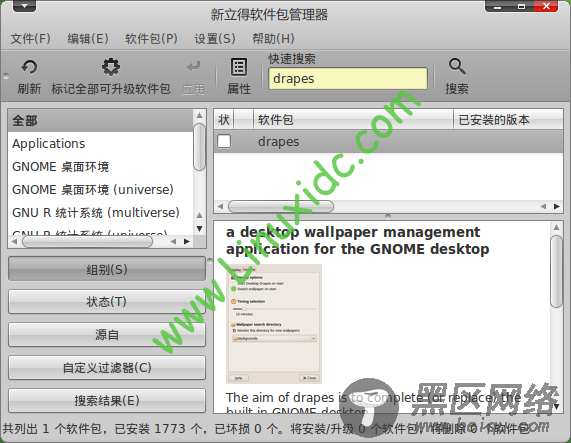Click the magnifier Search (搜索) icon
Image resolution: width=571 pixels, height=443 pixels.
click(457, 67)
